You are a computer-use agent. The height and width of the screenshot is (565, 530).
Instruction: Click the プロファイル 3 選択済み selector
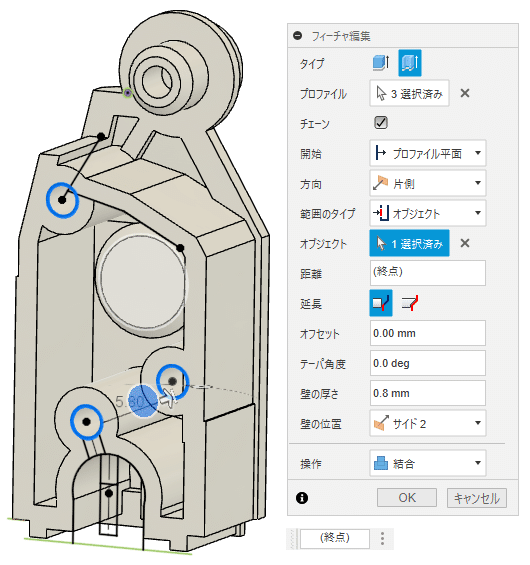click(x=409, y=94)
